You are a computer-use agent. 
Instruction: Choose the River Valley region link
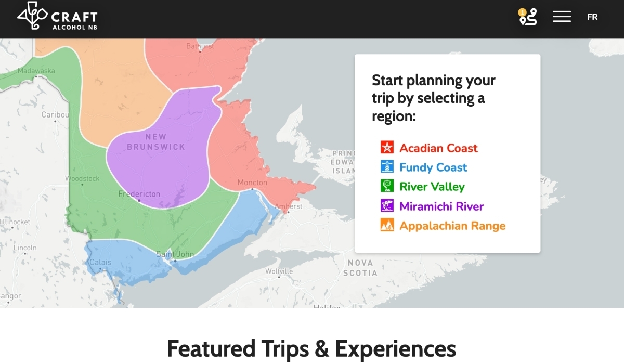[432, 186]
